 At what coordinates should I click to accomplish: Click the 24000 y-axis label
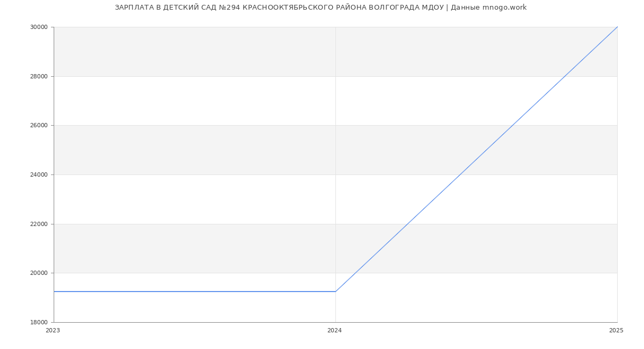coord(39,174)
